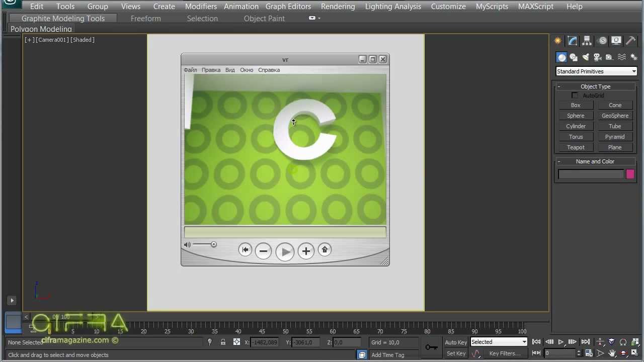Screen dimensions: 644x362
Task: Select the Field-of-View tool icon
Action: [x=600, y=353]
